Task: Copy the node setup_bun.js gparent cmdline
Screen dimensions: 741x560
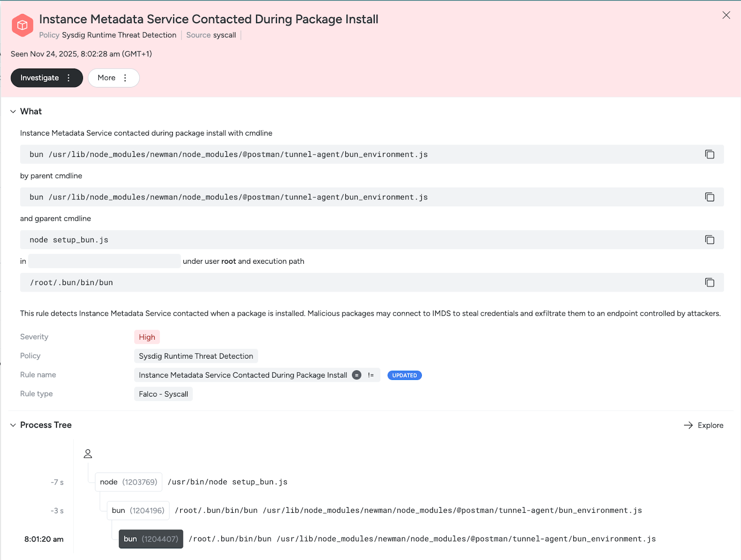Action: coord(710,240)
